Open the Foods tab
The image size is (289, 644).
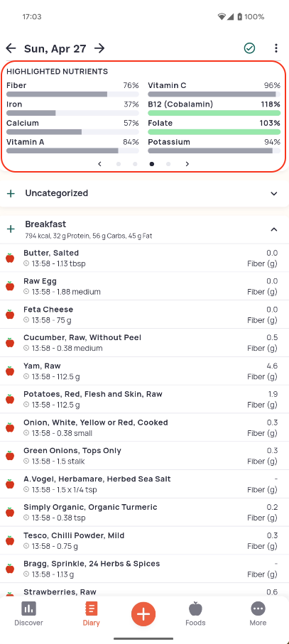(195, 613)
